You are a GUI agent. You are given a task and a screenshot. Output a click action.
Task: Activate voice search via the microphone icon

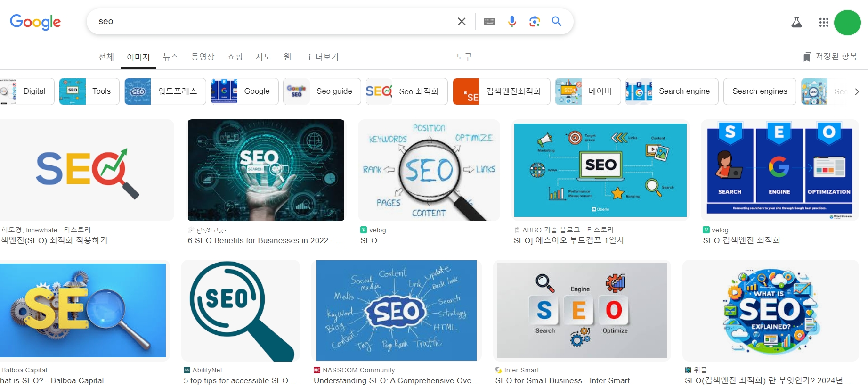click(512, 21)
